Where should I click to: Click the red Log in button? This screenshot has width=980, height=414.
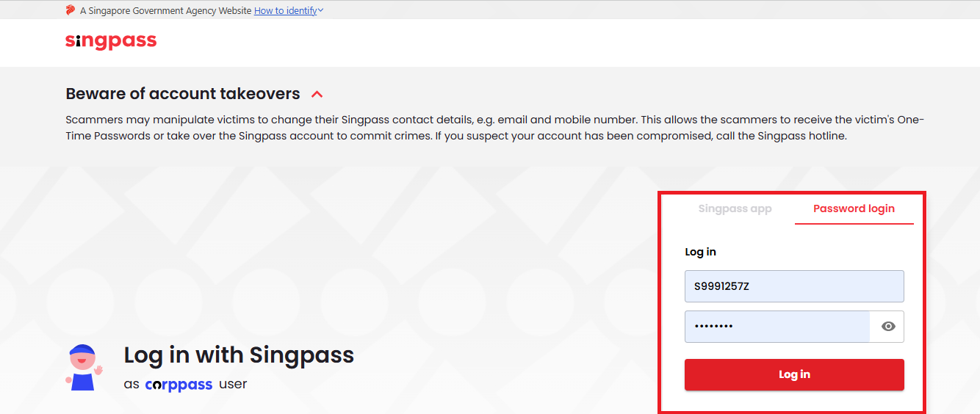tap(794, 374)
